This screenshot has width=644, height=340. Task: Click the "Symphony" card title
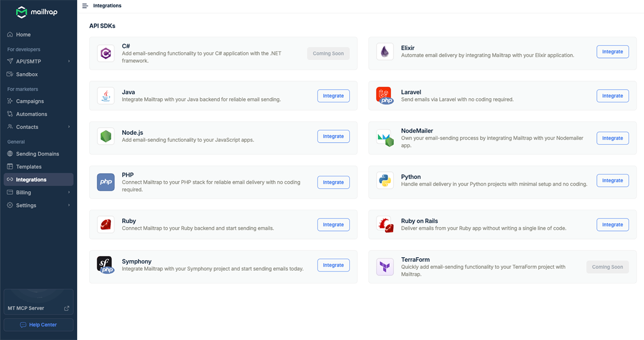tap(137, 262)
